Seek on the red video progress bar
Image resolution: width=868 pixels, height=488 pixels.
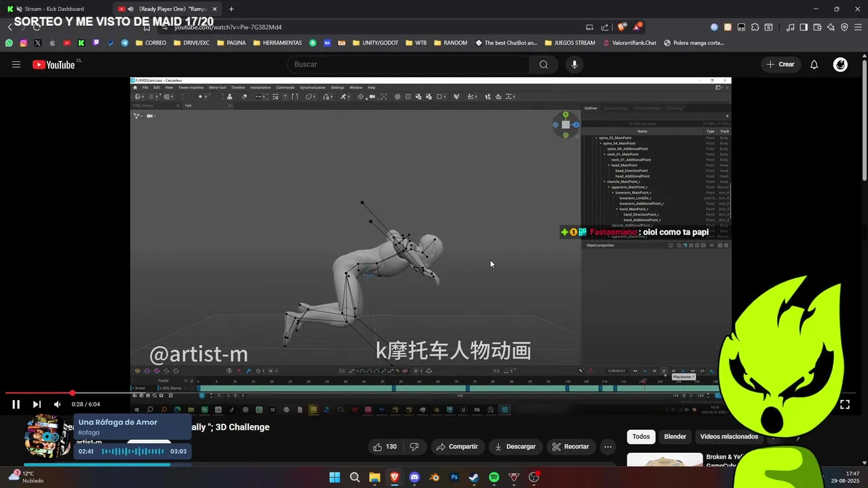tap(430, 393)
